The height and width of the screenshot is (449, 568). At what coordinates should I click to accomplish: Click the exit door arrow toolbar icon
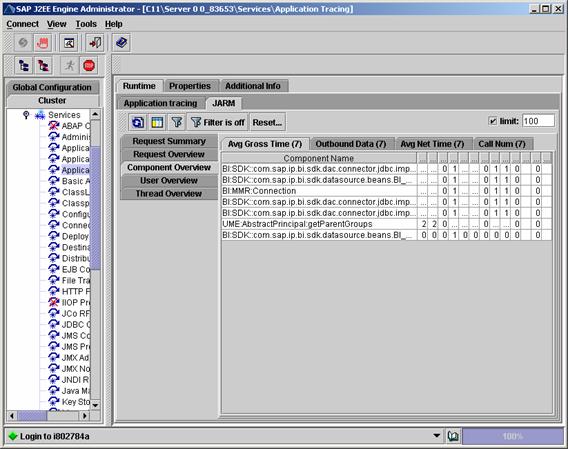point(95,43)
